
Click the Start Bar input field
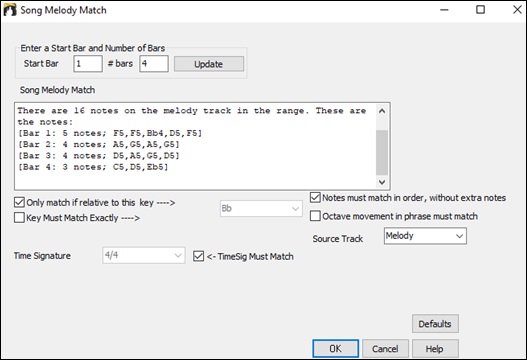click(x=88, y=64)
